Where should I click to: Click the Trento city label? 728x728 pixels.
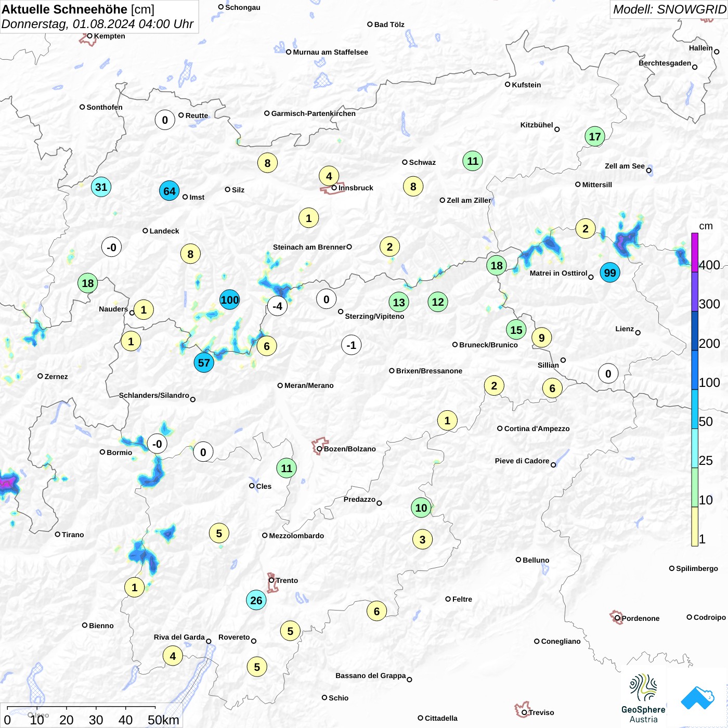(x=287, y=580)
